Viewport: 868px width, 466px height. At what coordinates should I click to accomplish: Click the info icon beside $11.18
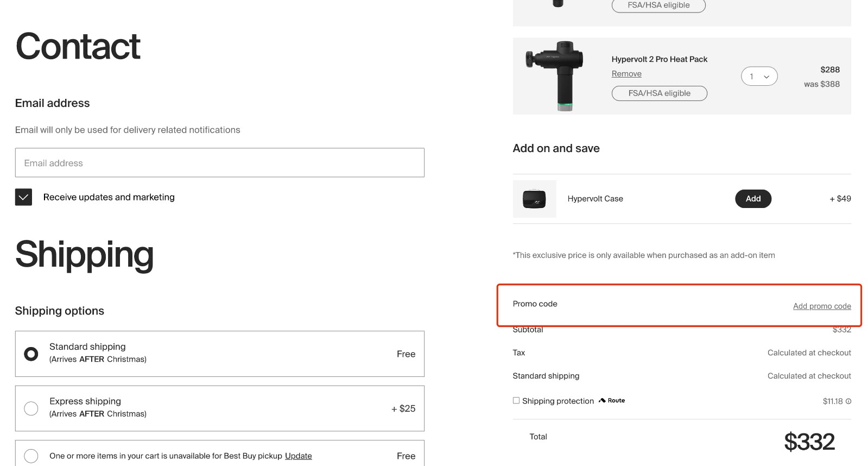pyautogui.click(x=848, y=401)
